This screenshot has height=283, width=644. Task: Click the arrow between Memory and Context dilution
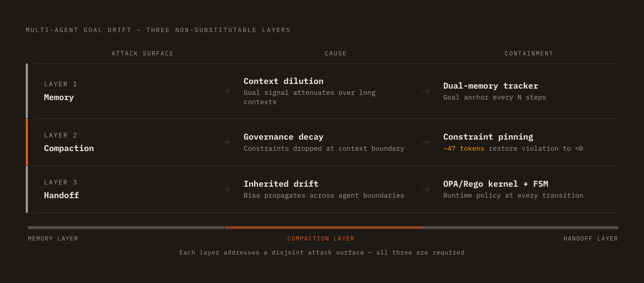click(226, 91)
